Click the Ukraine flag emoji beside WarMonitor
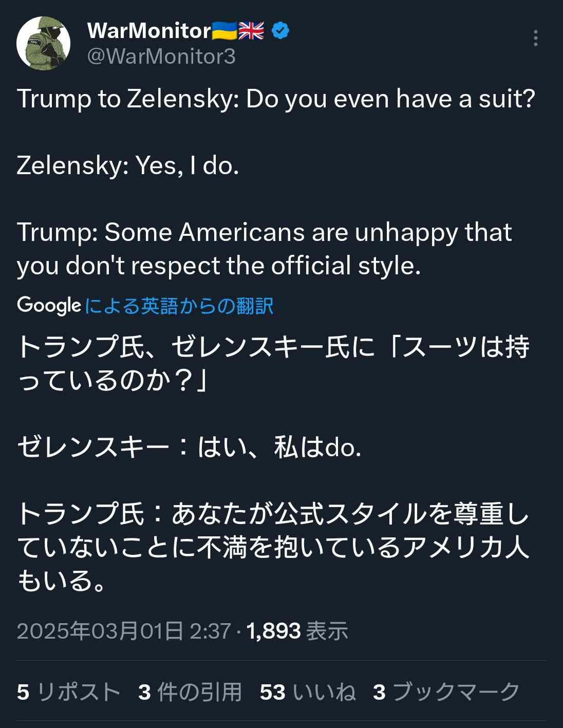The width and height of the screenshot is (563, 728). click(224, 31)
